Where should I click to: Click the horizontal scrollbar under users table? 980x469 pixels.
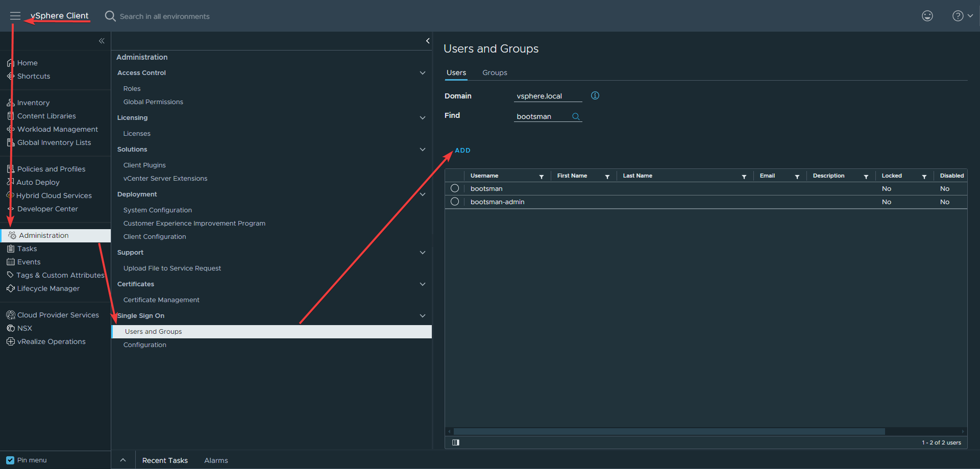(x=669, y=432)
